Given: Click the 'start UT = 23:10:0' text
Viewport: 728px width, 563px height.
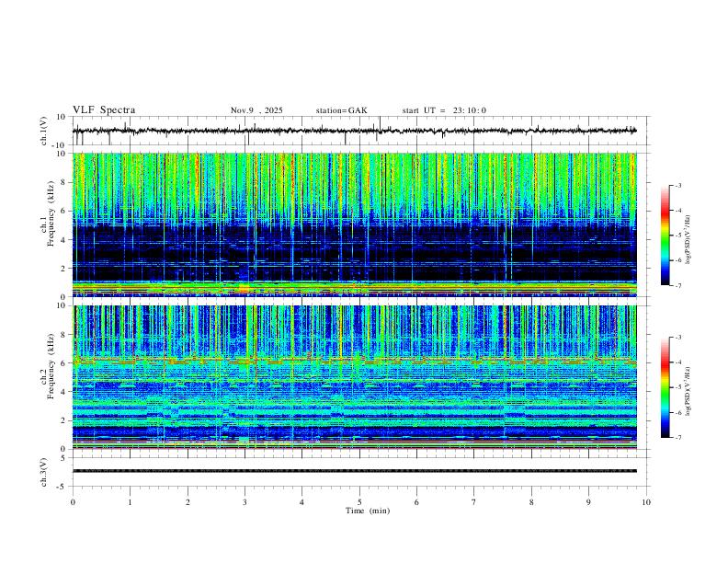Looking at the screenshot, I should click(x=444, y=110).
